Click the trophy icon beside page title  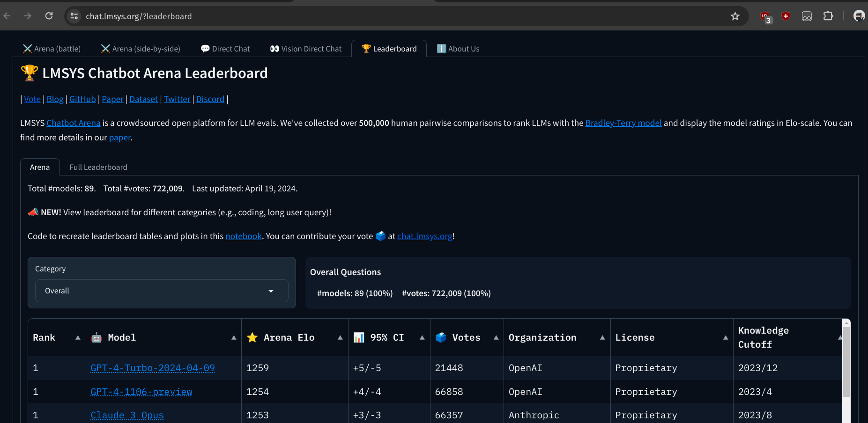click(x=29, y=73)
